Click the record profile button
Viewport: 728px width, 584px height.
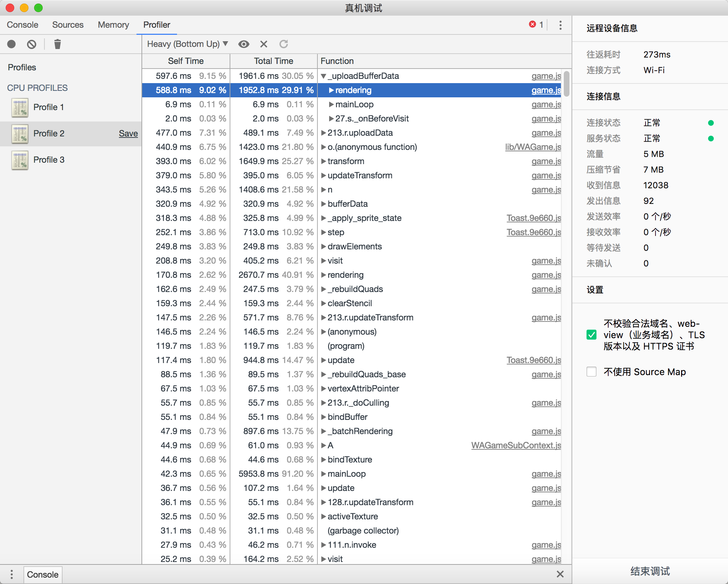coord(11,44)
